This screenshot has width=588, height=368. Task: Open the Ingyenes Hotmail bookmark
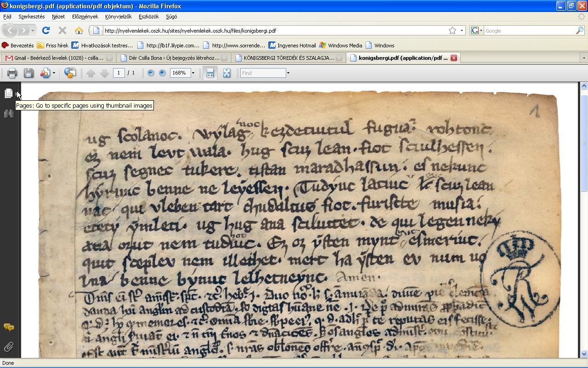[293, 46]
